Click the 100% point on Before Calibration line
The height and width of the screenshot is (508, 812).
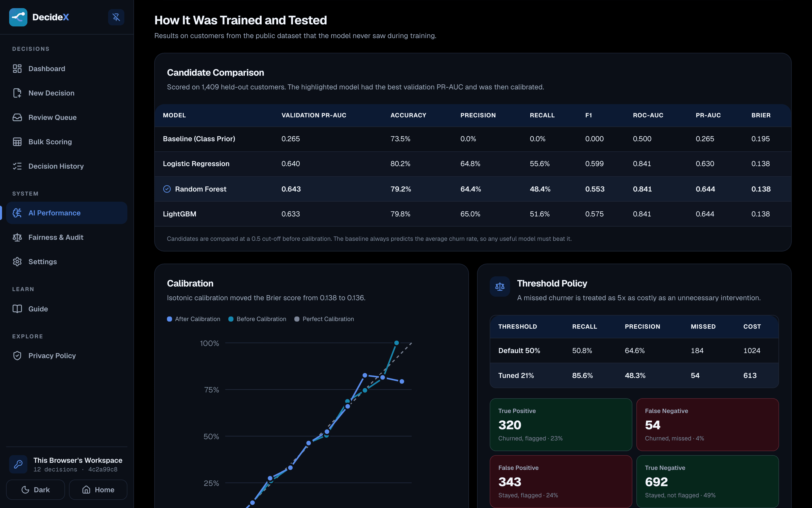point(396,343)
